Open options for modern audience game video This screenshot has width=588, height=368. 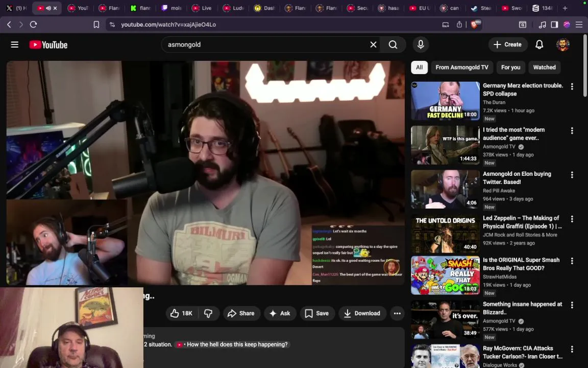(572, 131)
